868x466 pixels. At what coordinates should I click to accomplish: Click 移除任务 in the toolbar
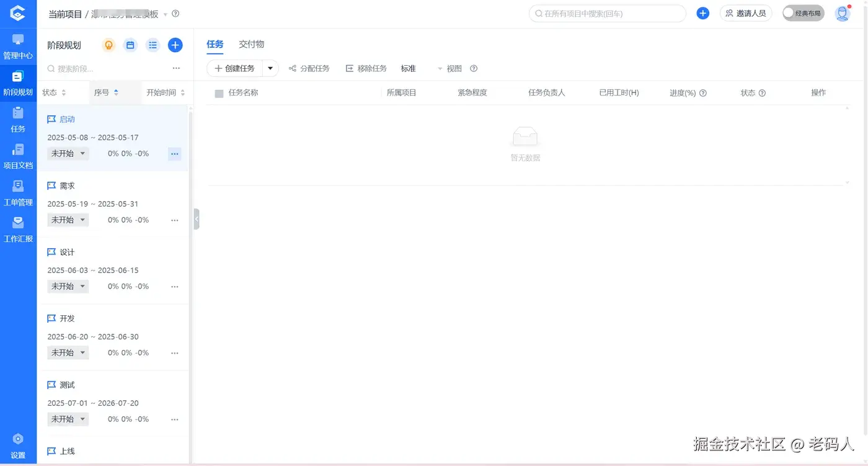[x=366, y=69]
